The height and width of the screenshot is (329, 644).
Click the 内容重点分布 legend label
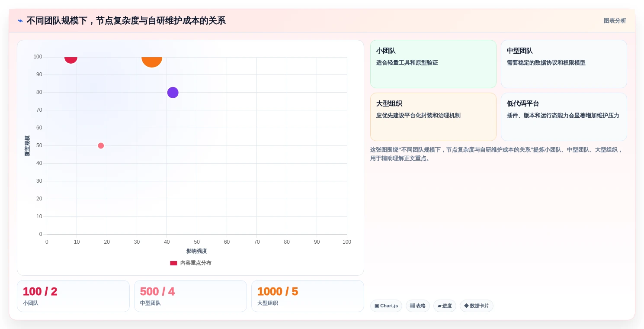[196, 263]
